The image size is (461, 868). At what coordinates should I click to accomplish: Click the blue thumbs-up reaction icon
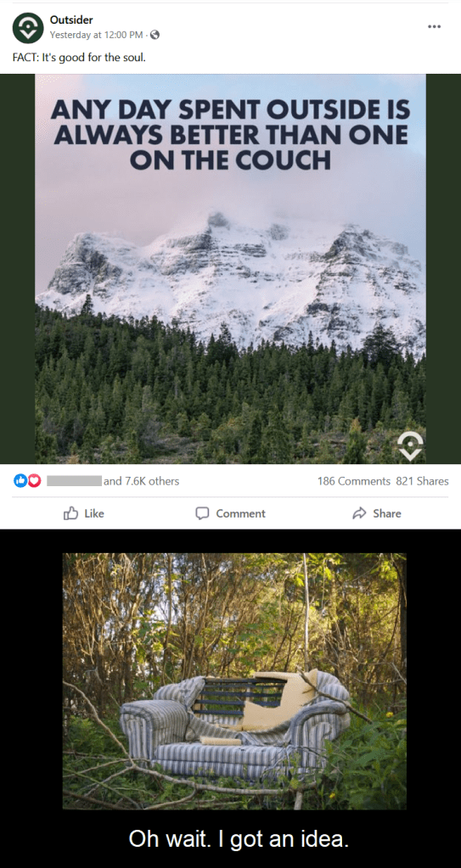[x=19, y=481]
